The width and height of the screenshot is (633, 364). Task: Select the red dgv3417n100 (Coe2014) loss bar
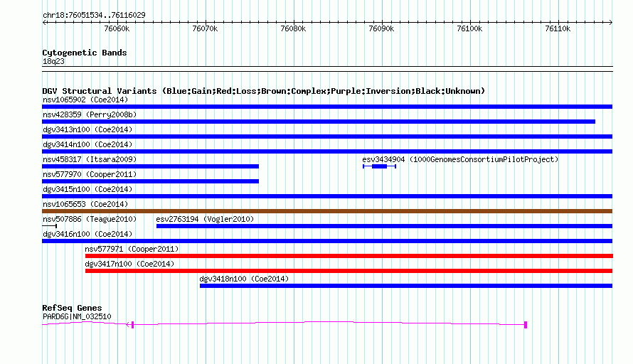pos(349,271)
